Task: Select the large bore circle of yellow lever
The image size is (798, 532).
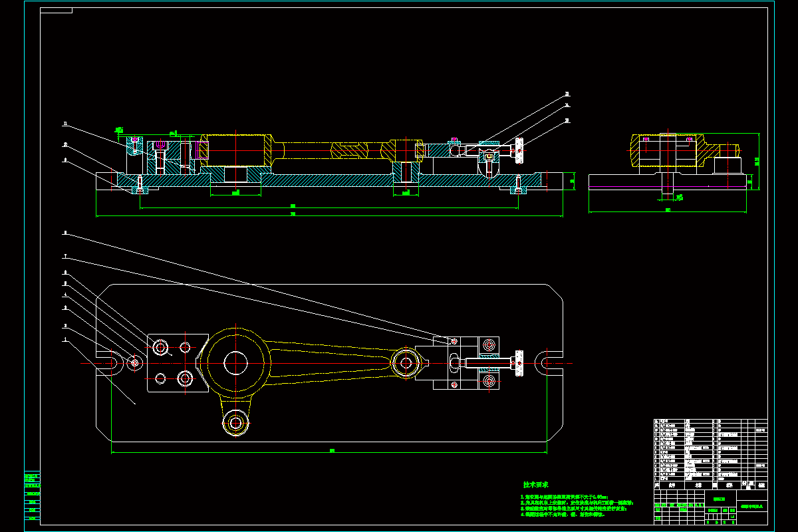Action: tap(235, 362)
